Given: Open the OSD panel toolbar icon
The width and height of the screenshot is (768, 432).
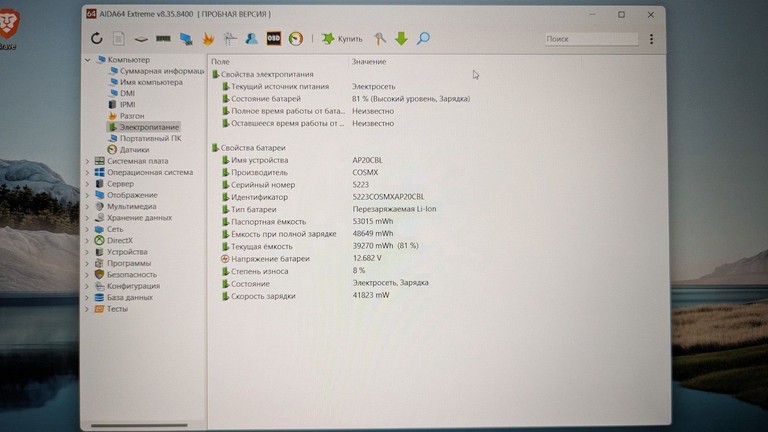Looking at the screenshot, I should [x=273, y=38].
